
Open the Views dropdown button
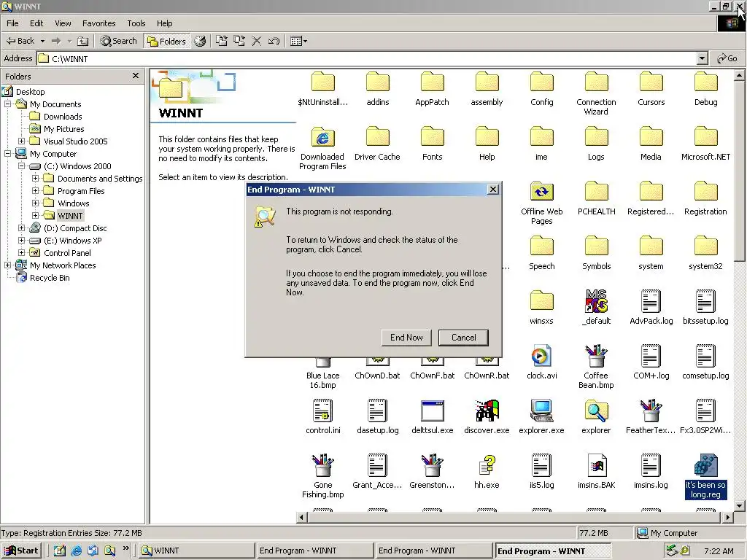pyautogui.click(x=298, y=41)
